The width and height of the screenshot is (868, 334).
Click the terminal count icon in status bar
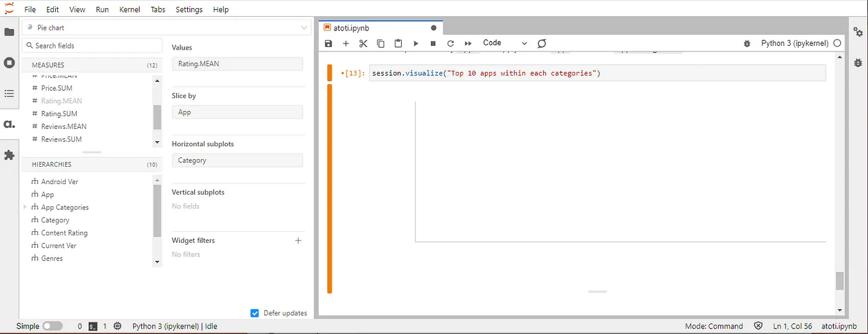point(92,326)
